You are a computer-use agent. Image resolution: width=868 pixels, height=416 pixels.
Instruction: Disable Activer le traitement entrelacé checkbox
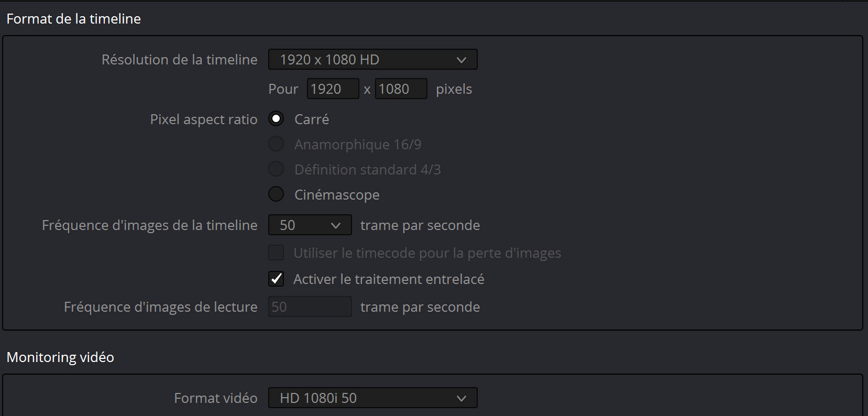(276, 279)
